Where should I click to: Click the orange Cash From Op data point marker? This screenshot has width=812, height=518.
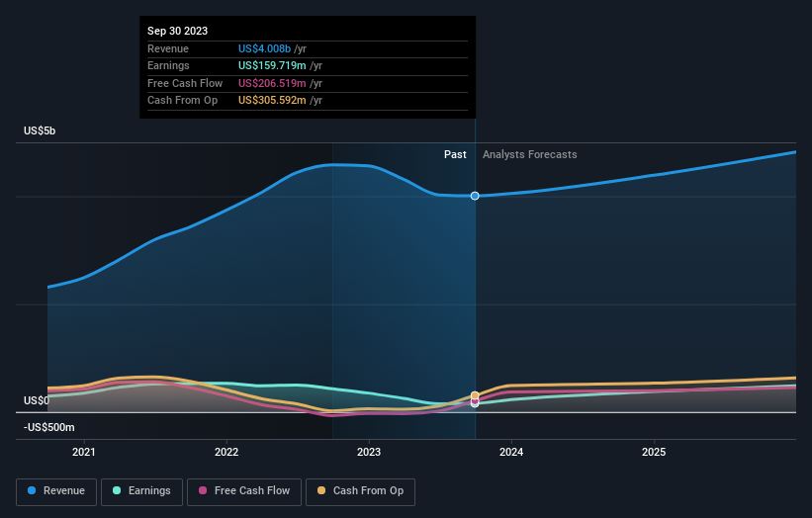click(x=475, y=395)
